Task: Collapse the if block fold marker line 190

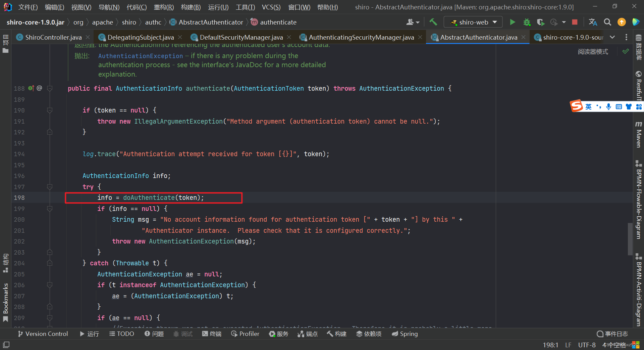Action: tap(50, 110)
